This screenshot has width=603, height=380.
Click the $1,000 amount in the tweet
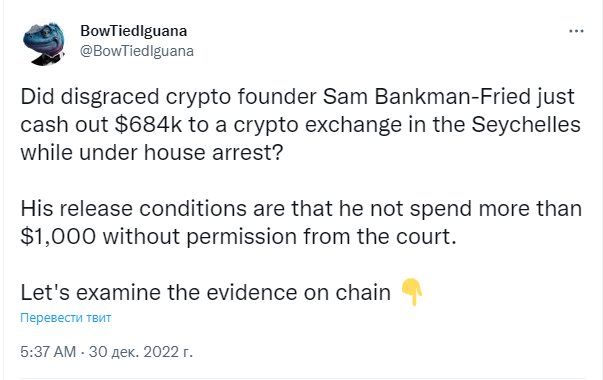coord(58,237)
